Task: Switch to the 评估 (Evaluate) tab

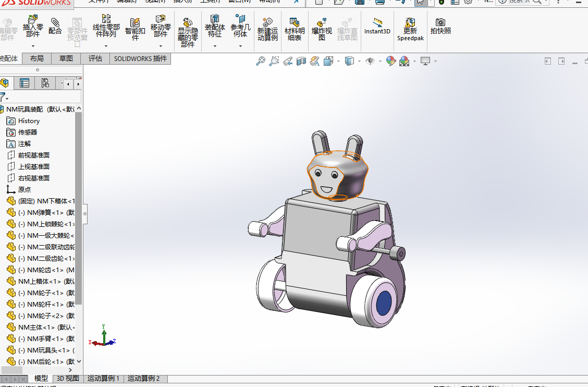Action: click(x=95, y=58)
